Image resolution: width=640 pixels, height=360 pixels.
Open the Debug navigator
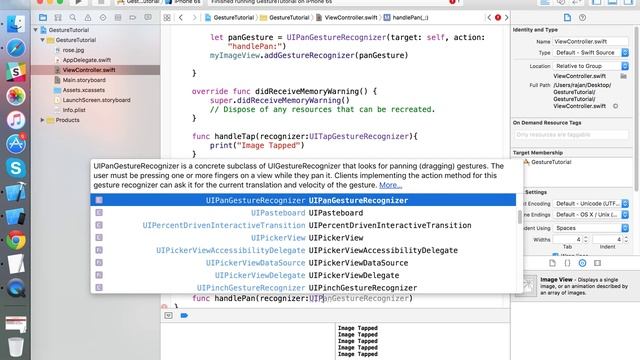118,18
